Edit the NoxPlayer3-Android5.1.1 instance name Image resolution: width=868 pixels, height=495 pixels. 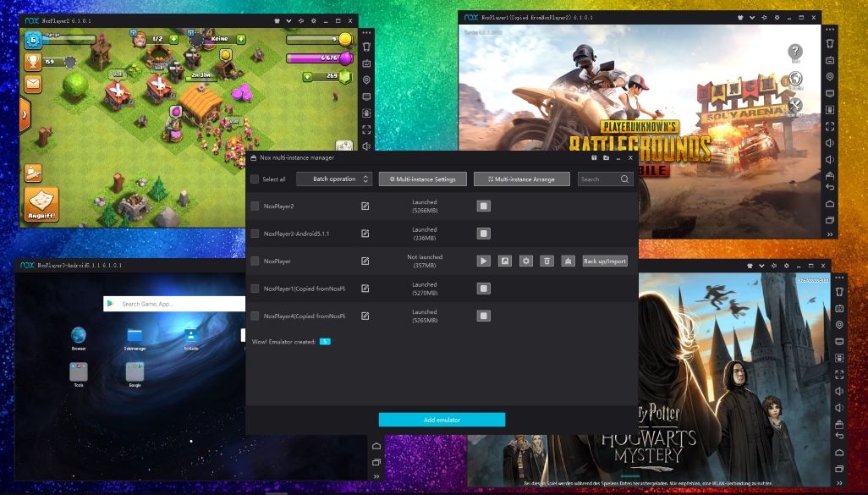click(x=364, y=234)
